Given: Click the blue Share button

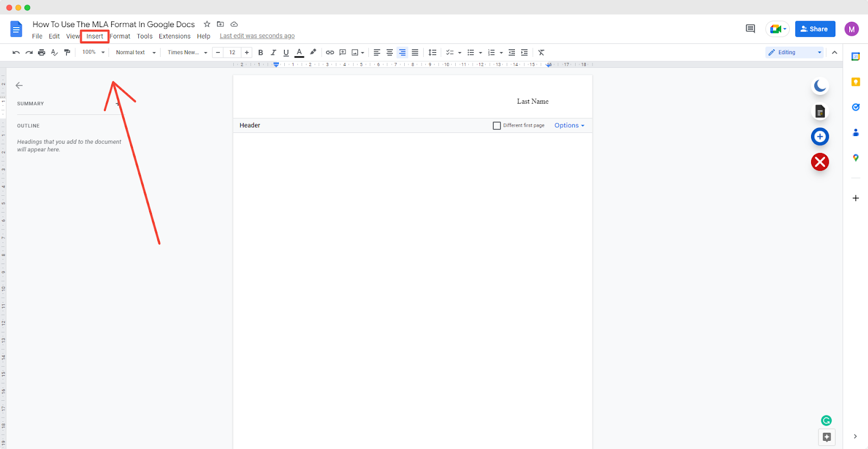Looking at the screenshot, I should (x=815, y=29).
